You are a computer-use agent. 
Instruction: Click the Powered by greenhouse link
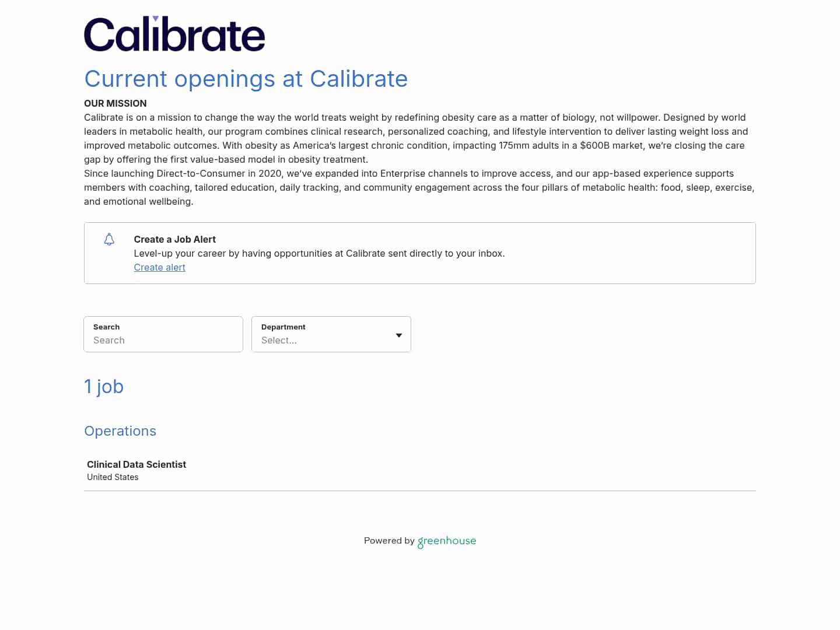(x=419, y=541)
